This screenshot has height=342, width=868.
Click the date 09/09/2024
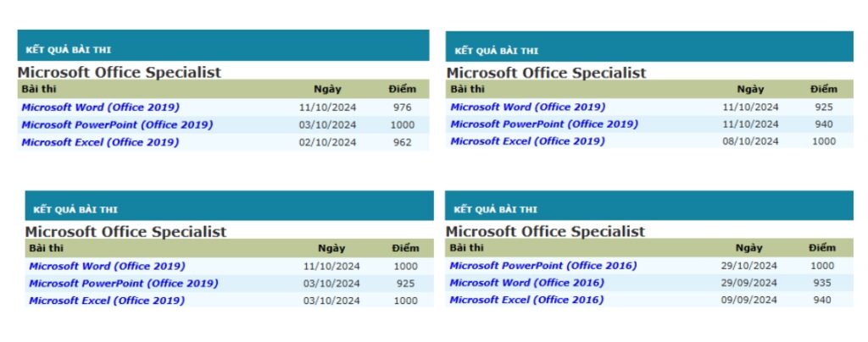click(x=749, y=300)
